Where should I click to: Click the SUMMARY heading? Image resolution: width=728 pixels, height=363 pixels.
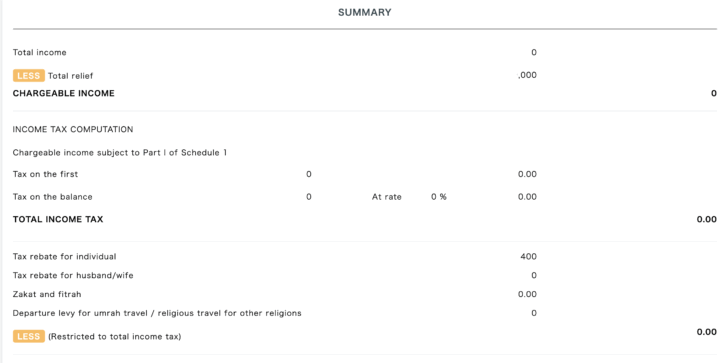click(364, 13)
